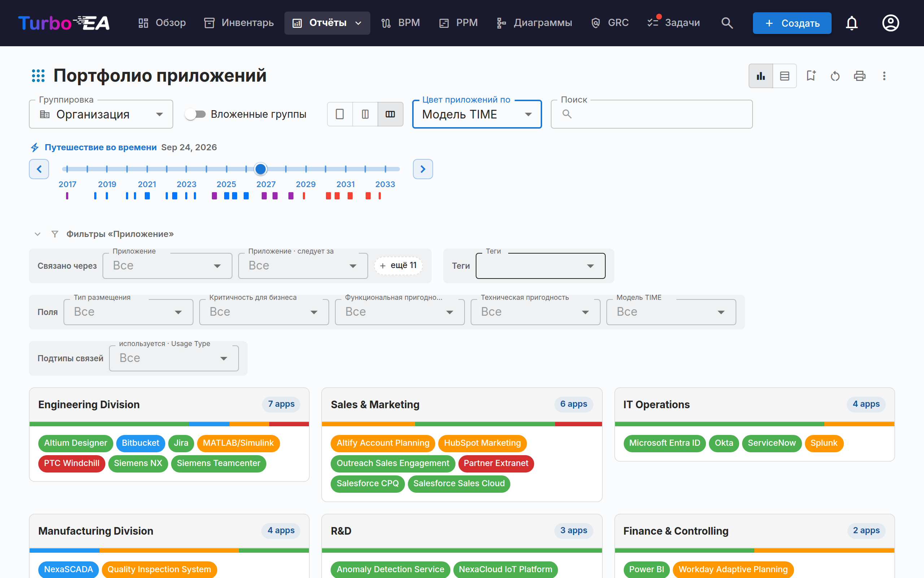The height and width of the screenshot is (578, 924).
Task: Open the Altium Designer app chip
Action: tap(75, 443)
